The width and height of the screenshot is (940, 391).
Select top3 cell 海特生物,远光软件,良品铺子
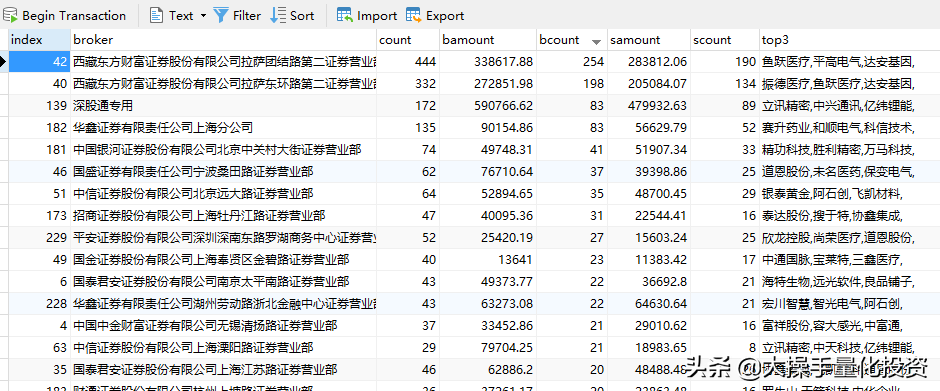(x=849, y=282)
